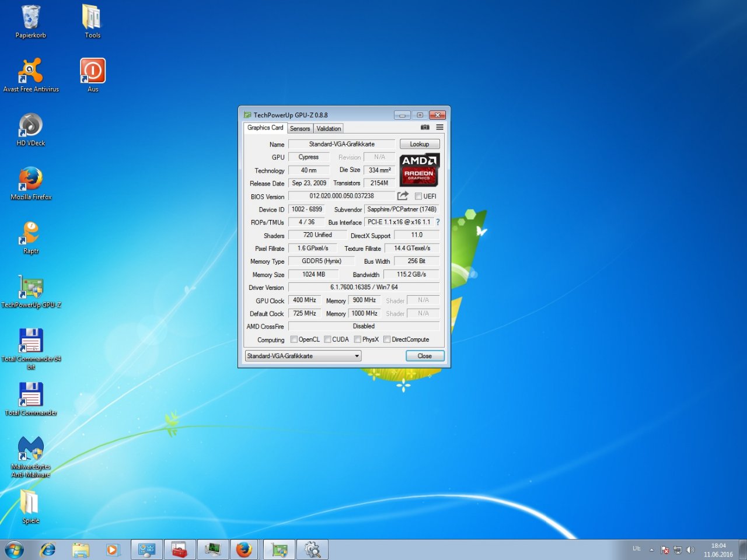Click the Release Date Sep 23, 2009
Screen dimensions: 747x560
[309, 183]
